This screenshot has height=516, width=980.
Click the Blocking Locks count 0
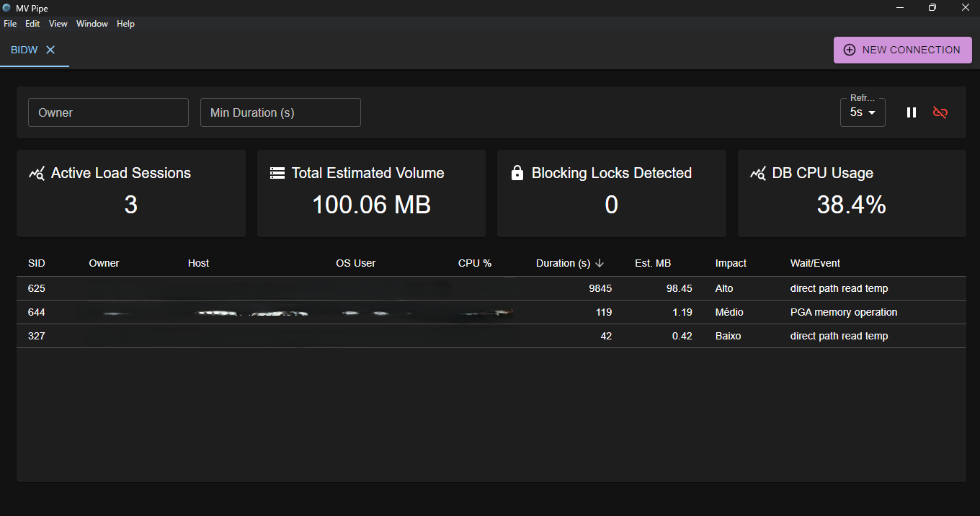click(611, 205)
